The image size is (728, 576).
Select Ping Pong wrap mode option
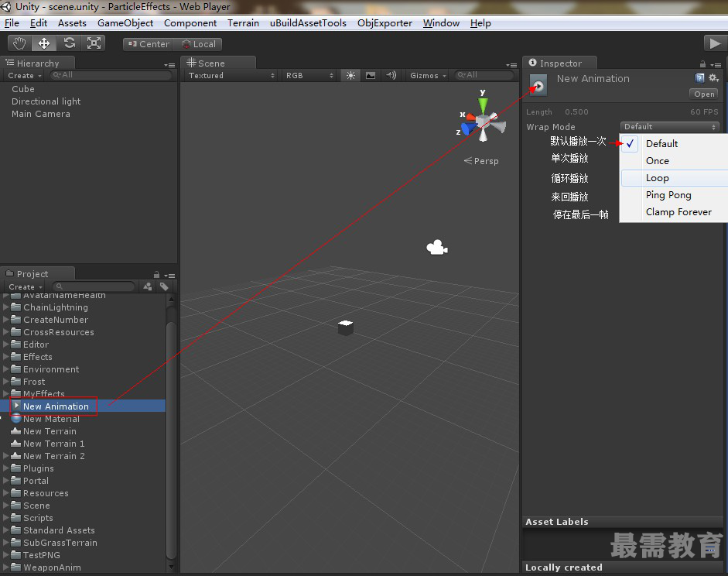click(674, 195)
